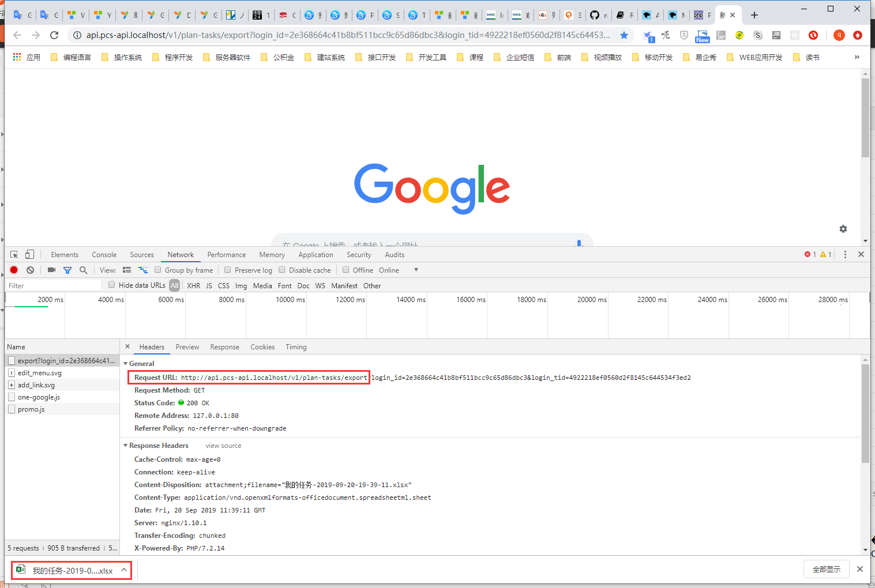Open a new browser tab
Screen dimensions: 875x588
(x=754, y=15)
